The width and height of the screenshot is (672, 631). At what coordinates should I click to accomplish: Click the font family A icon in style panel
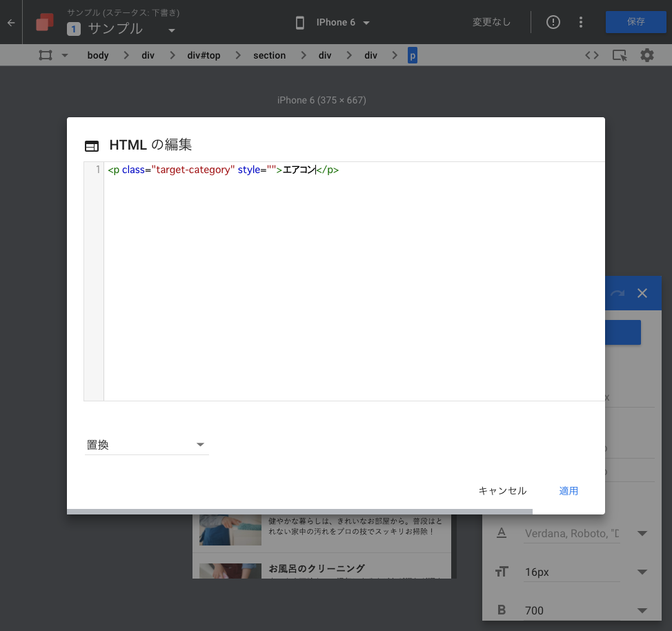[x=502, y=532]
